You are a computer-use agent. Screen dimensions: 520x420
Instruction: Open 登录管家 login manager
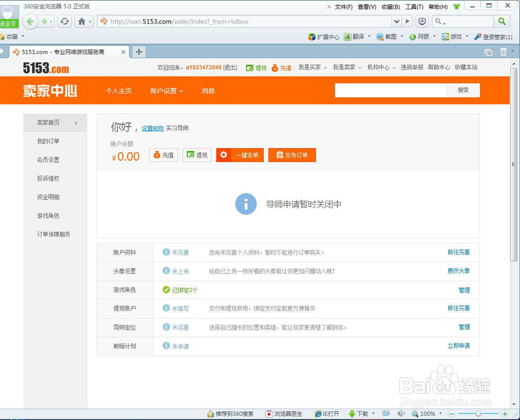pos(493,37)
